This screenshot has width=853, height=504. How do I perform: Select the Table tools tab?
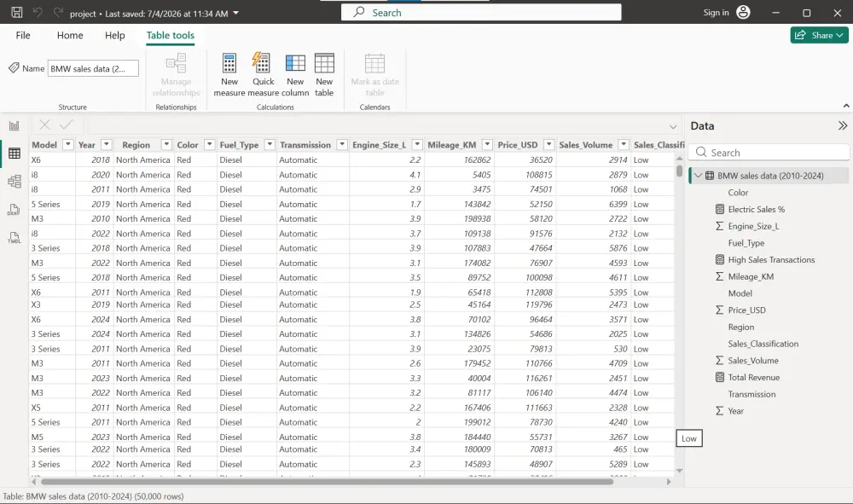click(x=171, y=35)
